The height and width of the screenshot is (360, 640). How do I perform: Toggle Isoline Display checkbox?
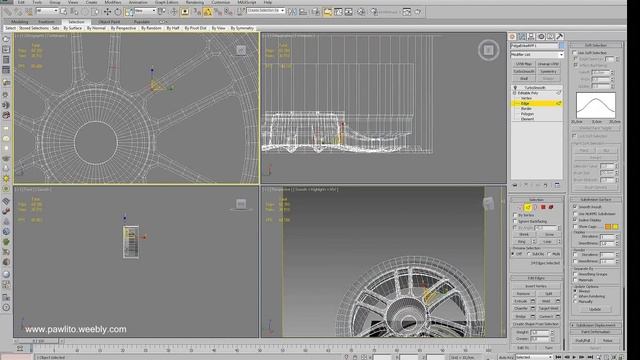(575, 220)
